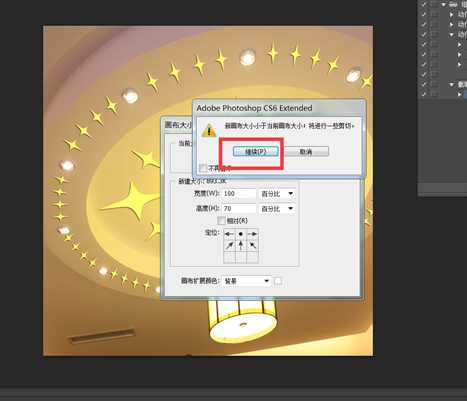
Task: Set anchor to the right-arrow cell
Action: [x=252, y=234]
